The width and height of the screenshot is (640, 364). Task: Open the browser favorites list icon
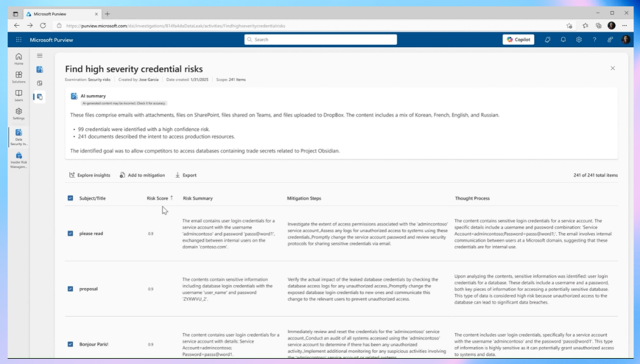pyautogui.click(x=585, y=26)
